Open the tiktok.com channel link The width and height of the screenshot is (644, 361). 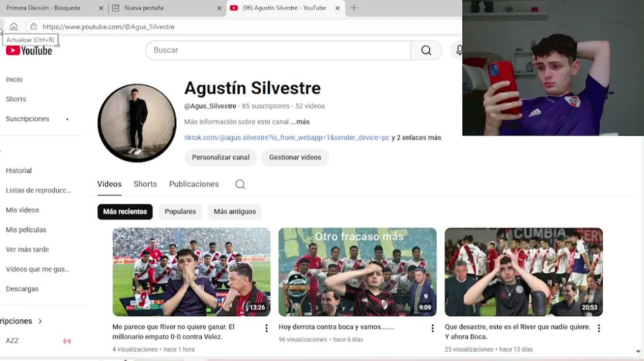coord(287,137)
